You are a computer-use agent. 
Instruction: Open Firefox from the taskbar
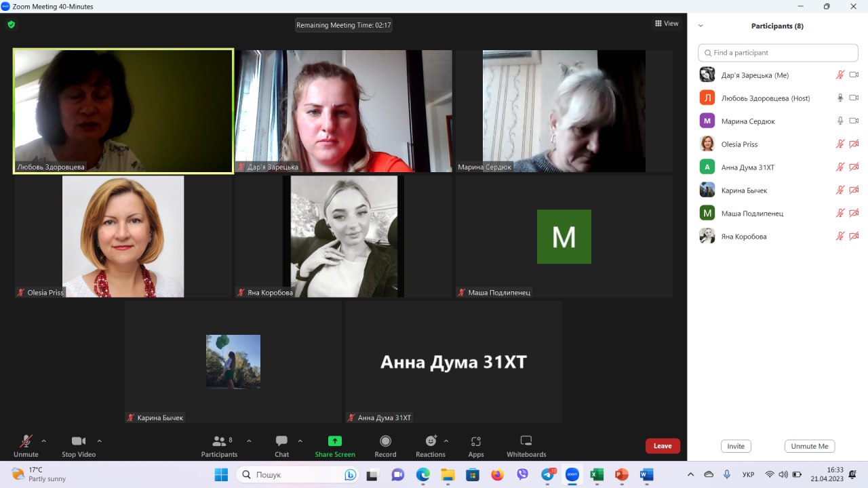(497, 474)
